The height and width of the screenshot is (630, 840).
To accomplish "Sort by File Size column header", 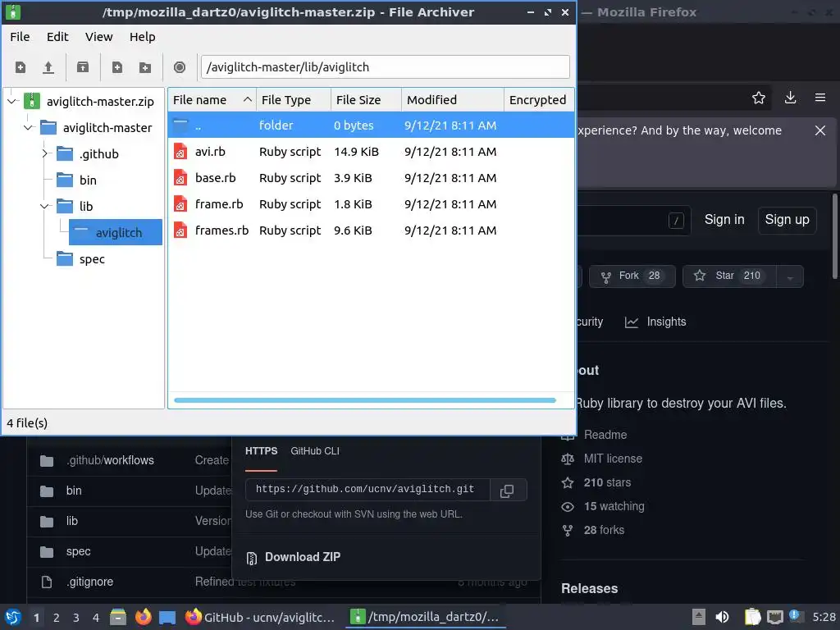I will tap(367, 100).
